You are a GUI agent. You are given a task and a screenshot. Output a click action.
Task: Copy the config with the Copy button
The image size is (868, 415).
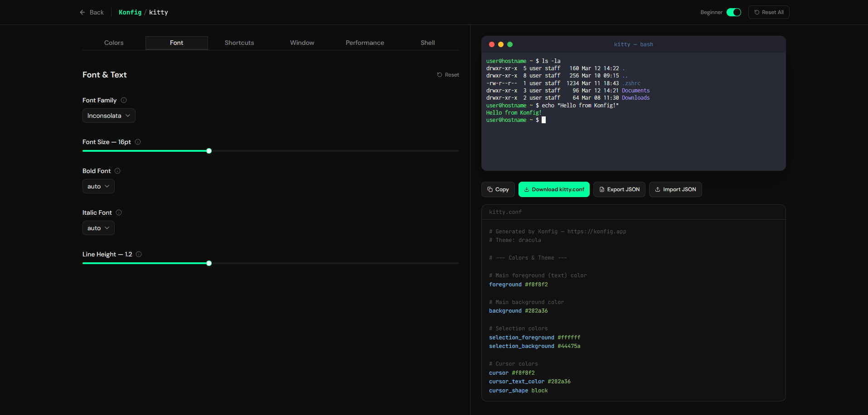[498, 189]
